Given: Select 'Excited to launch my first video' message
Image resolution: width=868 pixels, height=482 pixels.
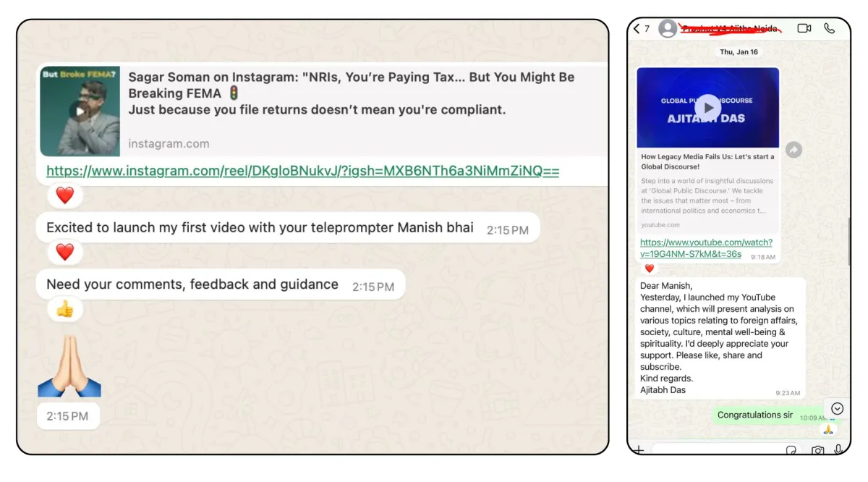Looking at the screenshot, I should (x=288, y=228).
